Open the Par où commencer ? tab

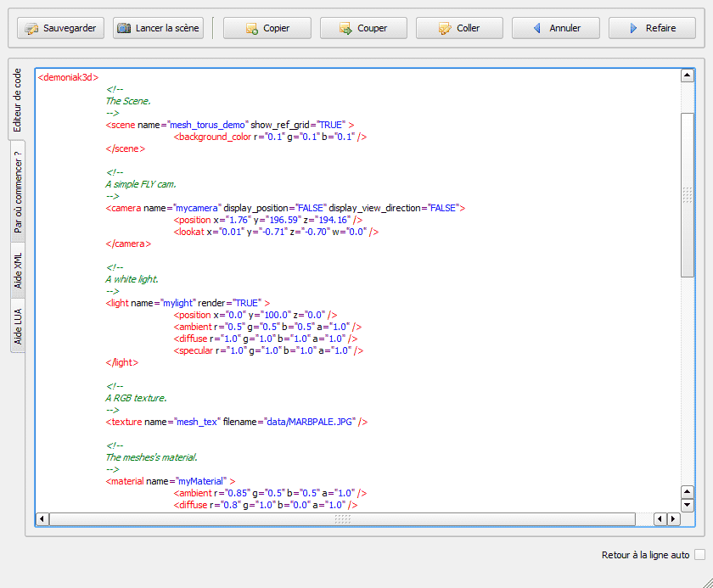point(17,193)
